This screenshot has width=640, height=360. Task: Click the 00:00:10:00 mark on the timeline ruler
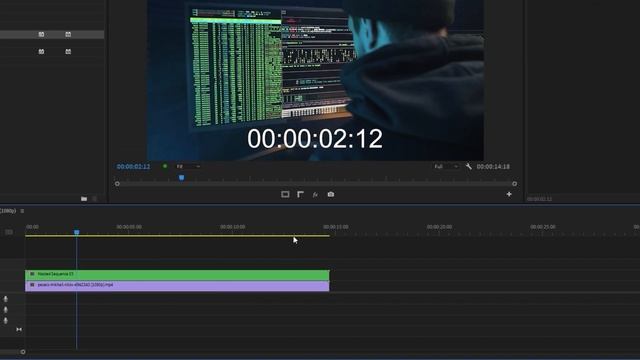click(233, 227)
